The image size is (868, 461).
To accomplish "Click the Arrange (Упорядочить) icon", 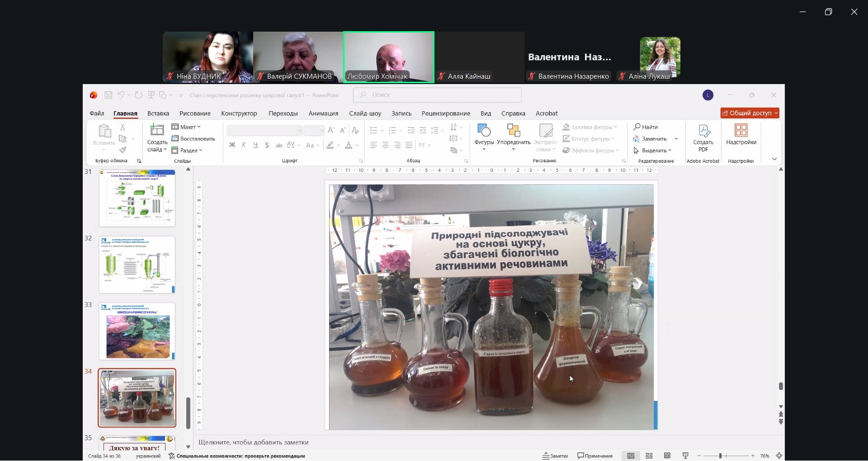I will pyautogui.click(x=514, y=131).
